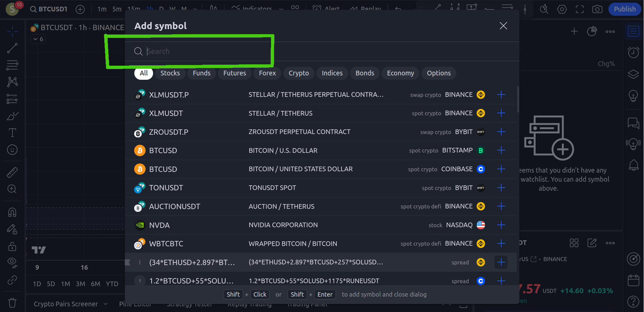Open the alerts bell panel

coord(633,165)
